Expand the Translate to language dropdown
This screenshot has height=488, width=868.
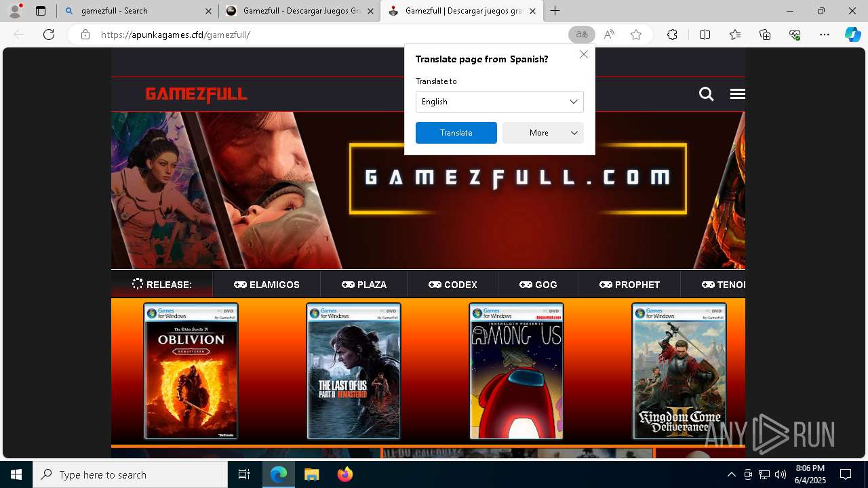click(x=500, y=102)
